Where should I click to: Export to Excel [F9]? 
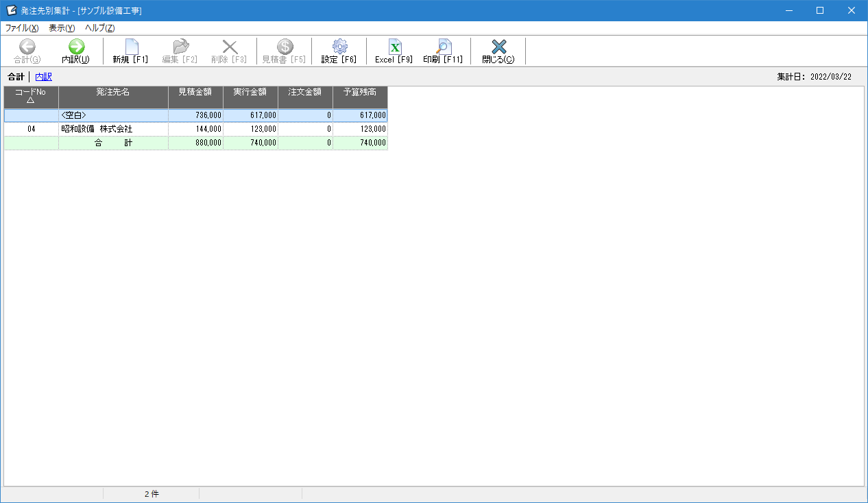[394, 51]
